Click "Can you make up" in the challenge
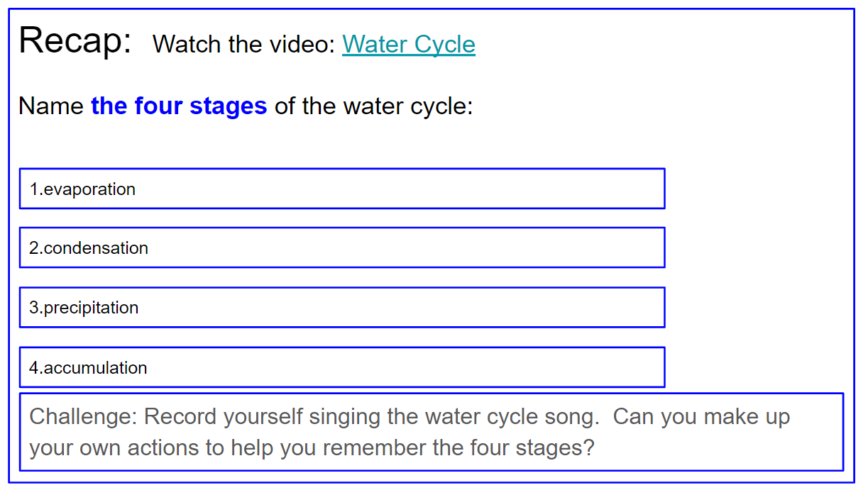The image size is (868, 490). [701, 416]
